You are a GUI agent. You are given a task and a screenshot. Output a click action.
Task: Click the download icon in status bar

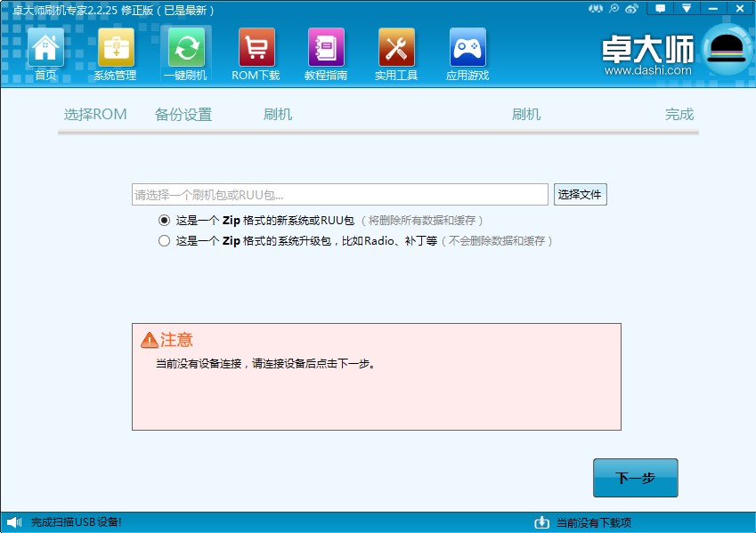(x=542, y=522)
